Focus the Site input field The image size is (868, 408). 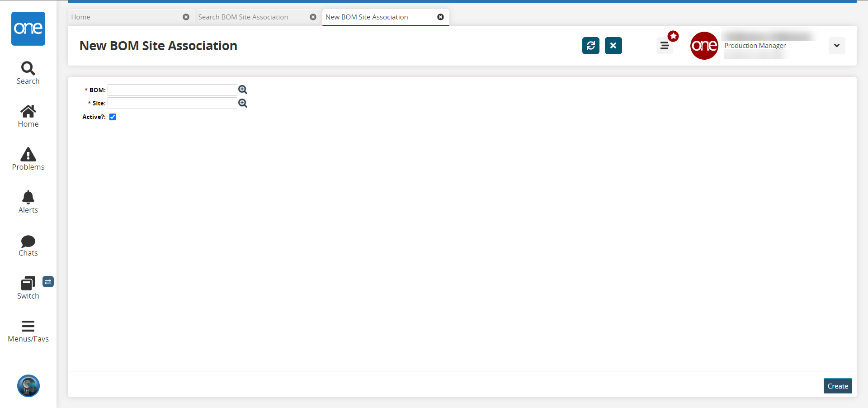coord(172,103)
